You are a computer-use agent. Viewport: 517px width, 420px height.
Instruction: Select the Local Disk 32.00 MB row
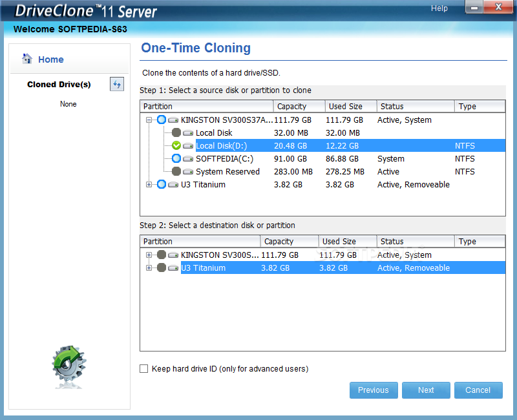322,133
